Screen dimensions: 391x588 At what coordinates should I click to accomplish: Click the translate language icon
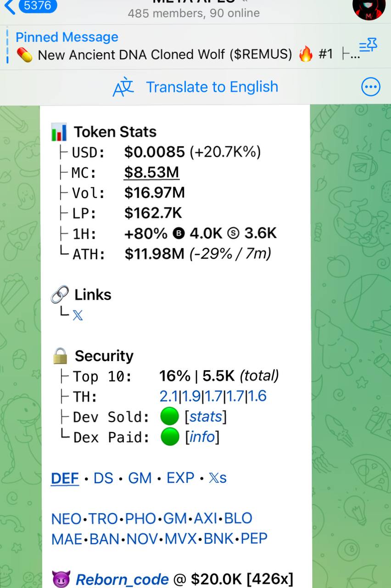coord(123,87)
